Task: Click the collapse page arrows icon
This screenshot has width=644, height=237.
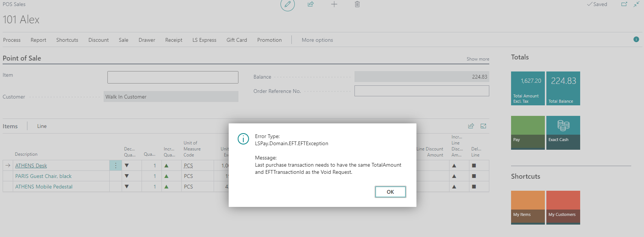Action: coord(636,4)
